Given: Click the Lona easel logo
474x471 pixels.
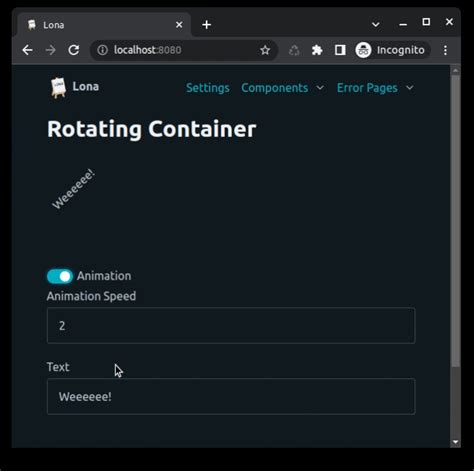Looking at the screenshot, I should pyautogui.click(x=58, y=88).
